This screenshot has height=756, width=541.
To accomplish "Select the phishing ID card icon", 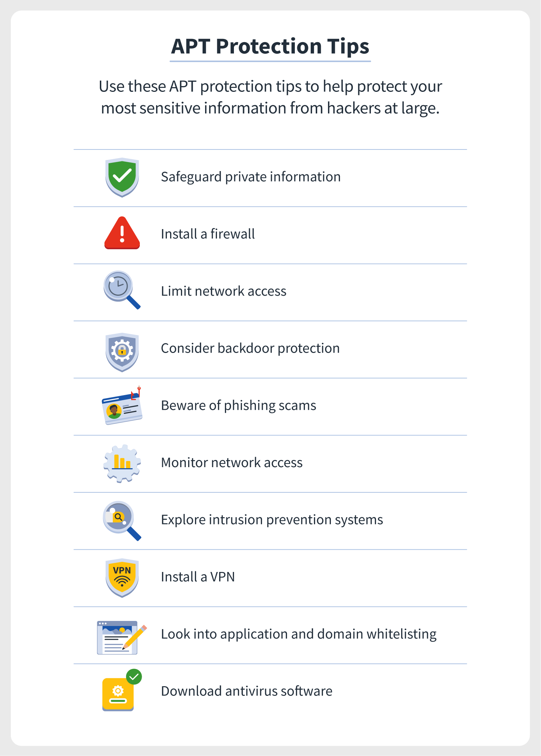I will [122, 406].
